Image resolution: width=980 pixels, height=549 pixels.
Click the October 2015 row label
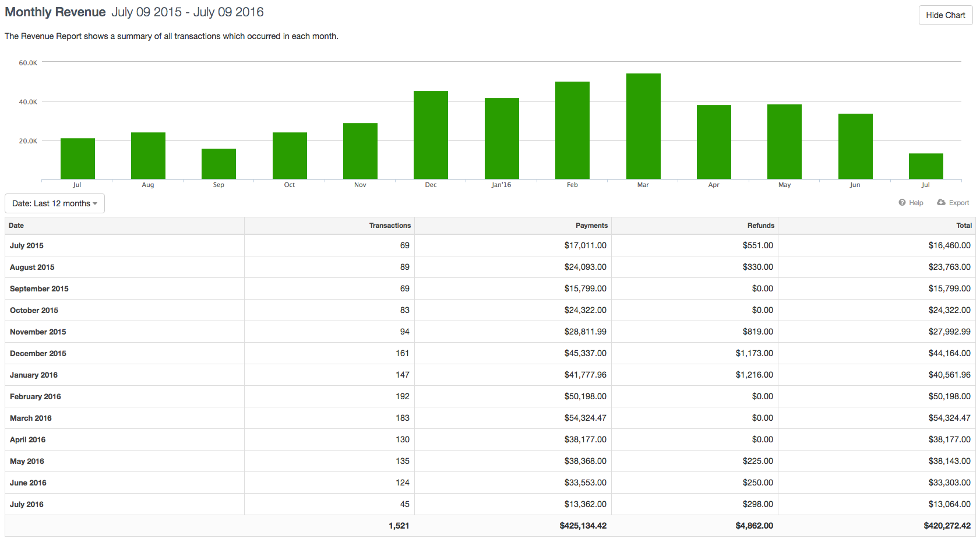[x=34, y=310]
